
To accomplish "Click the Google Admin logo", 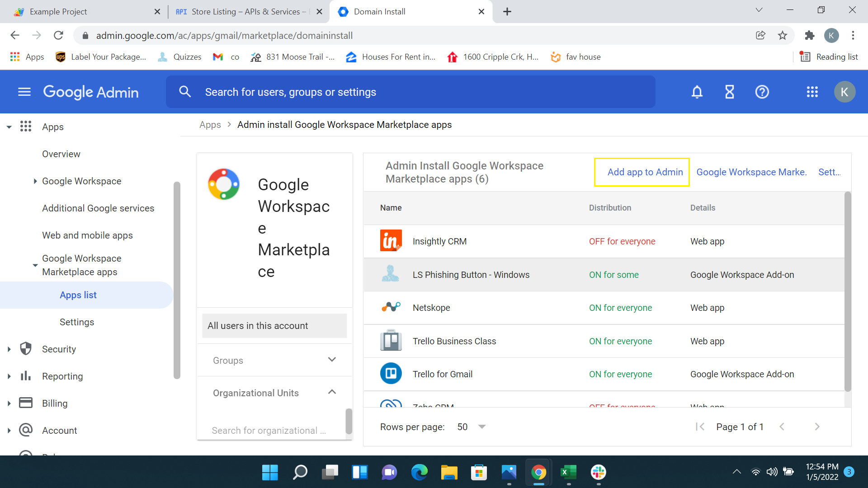I will [x=91, y=92].
